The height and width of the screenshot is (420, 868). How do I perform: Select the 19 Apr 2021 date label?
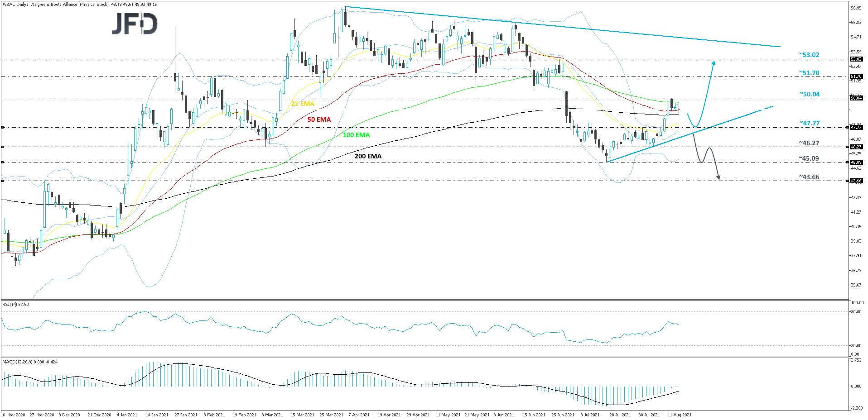pos(389,415)
